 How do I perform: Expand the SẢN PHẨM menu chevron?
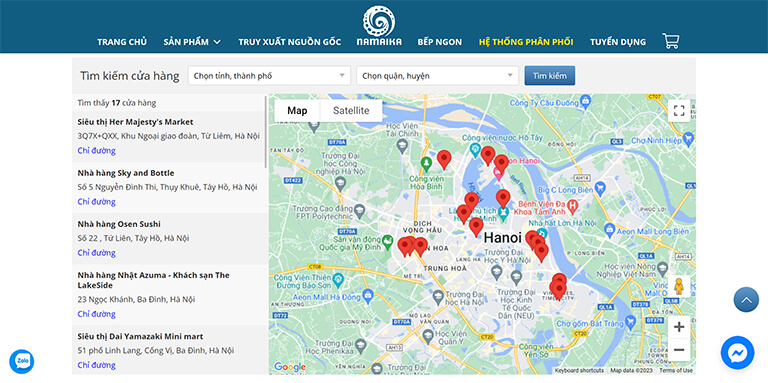[217, 42]
